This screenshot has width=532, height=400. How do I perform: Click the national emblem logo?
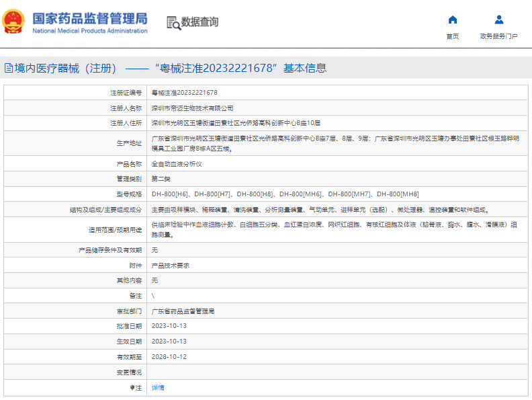pyautogui.click(x=13, y=22)
